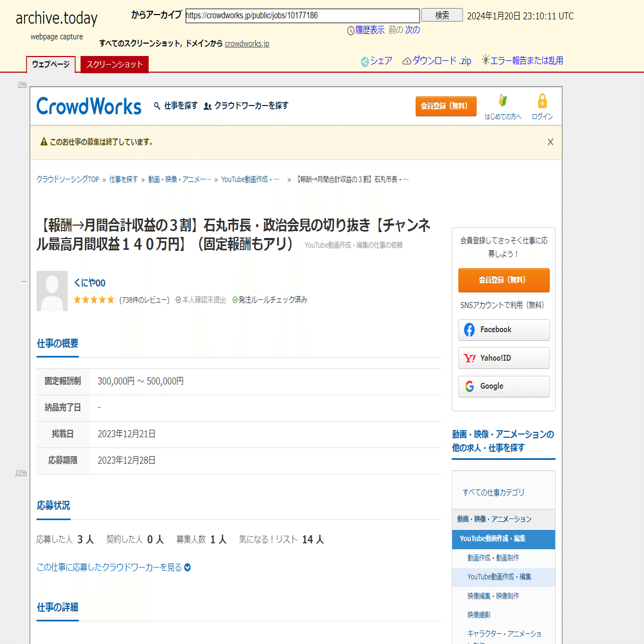Expand applied crowdworkers list chevron
This screenshot has height=644, width=644.
[187, 568]
